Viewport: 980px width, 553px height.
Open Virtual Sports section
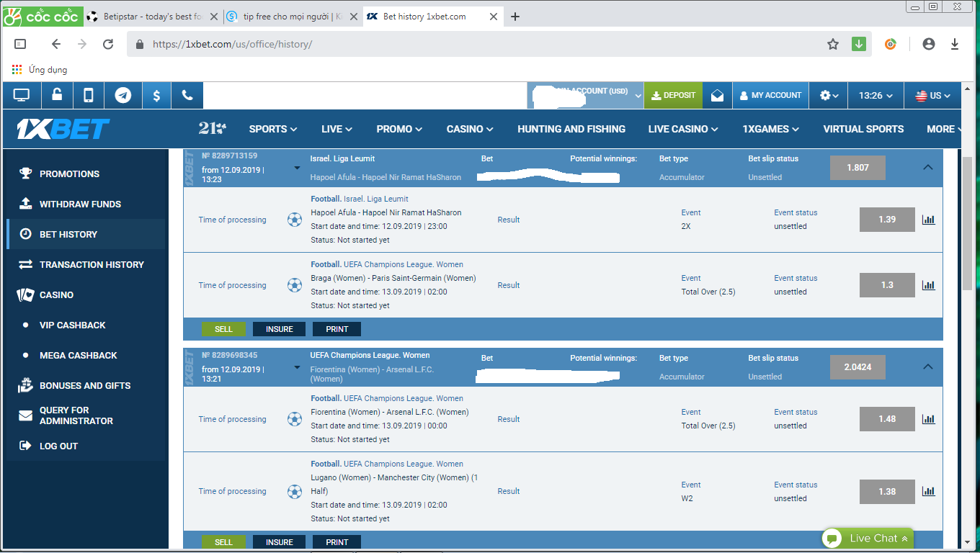click(863, 129)
